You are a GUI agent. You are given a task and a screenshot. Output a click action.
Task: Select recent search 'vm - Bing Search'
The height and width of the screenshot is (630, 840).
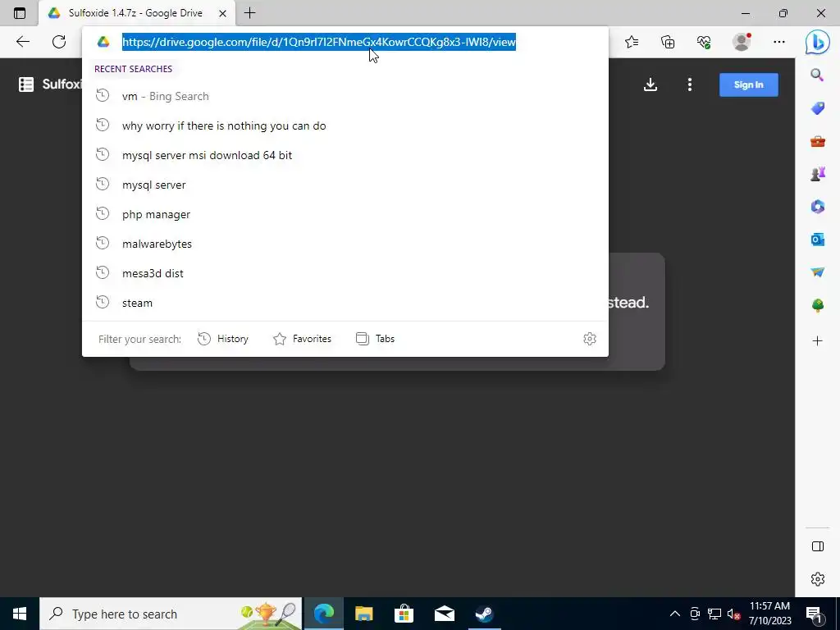[345, 96]
